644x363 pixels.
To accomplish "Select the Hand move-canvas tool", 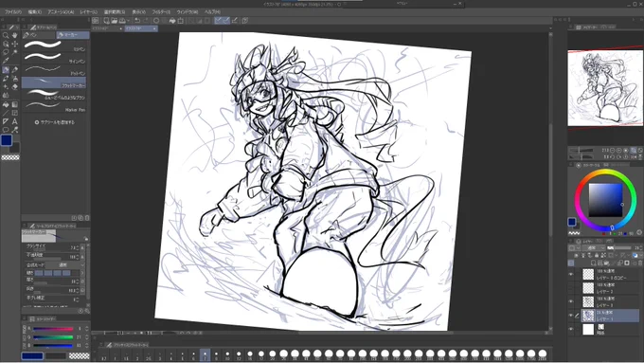I will pos(15,35).
